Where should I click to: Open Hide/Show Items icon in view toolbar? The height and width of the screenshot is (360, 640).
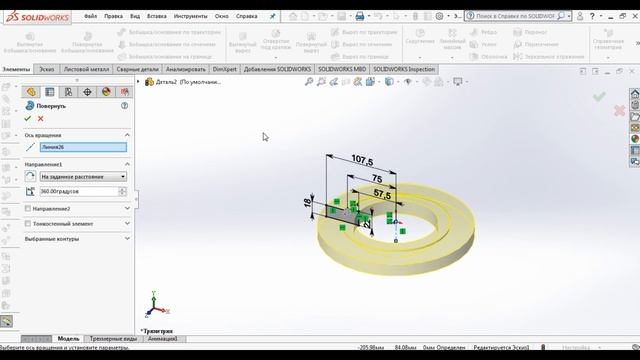[407, 82]
